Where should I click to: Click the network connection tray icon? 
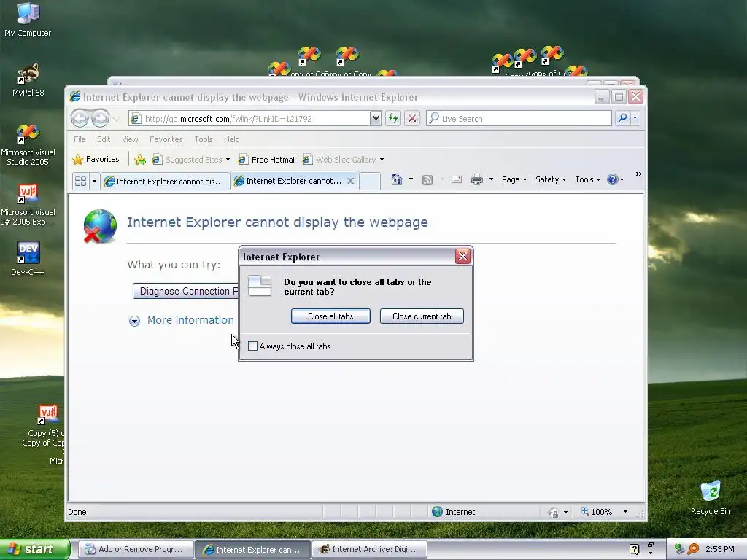679,549
